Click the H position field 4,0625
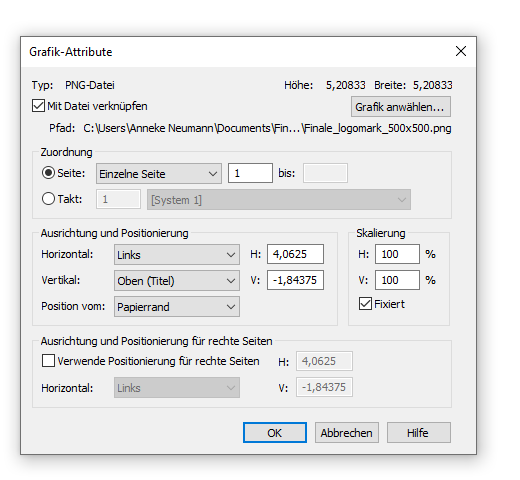The width and height of the screenshot is (520, 480). (295, 254)
